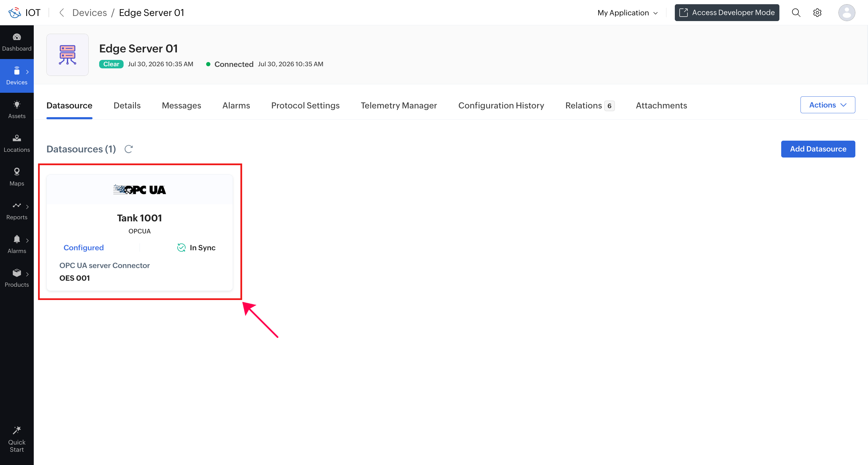Open Assets from the sidebar
This screenshot has width=868, height=465.
point(17,109)
